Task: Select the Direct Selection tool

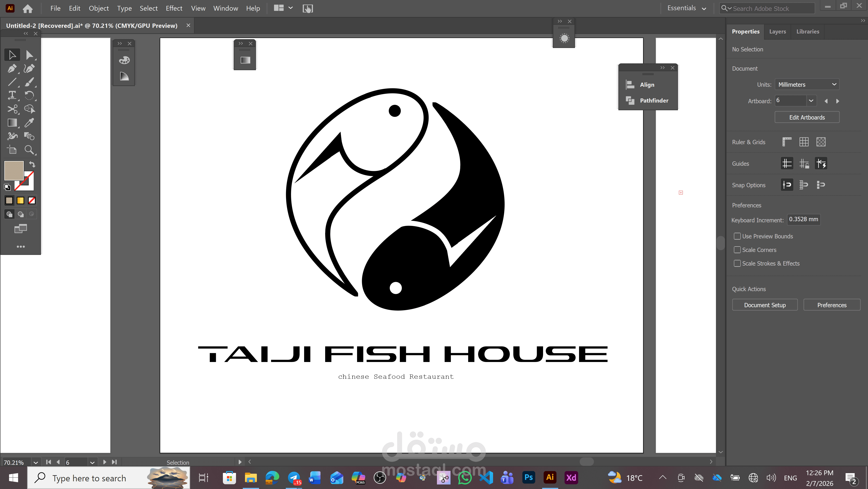Action: (x=29, y=55)
